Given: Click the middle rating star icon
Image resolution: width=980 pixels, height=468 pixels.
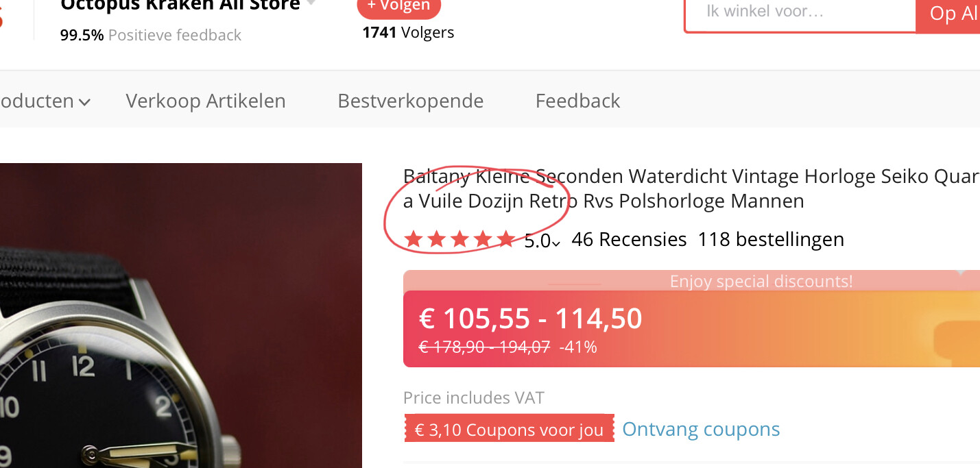Looking at the screenshot, I should 459,239.
